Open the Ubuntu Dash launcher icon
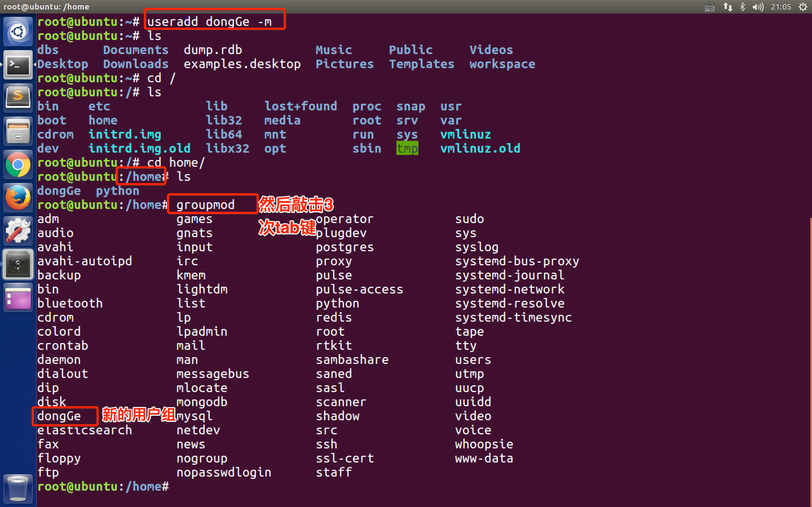 tap(18, 32)
